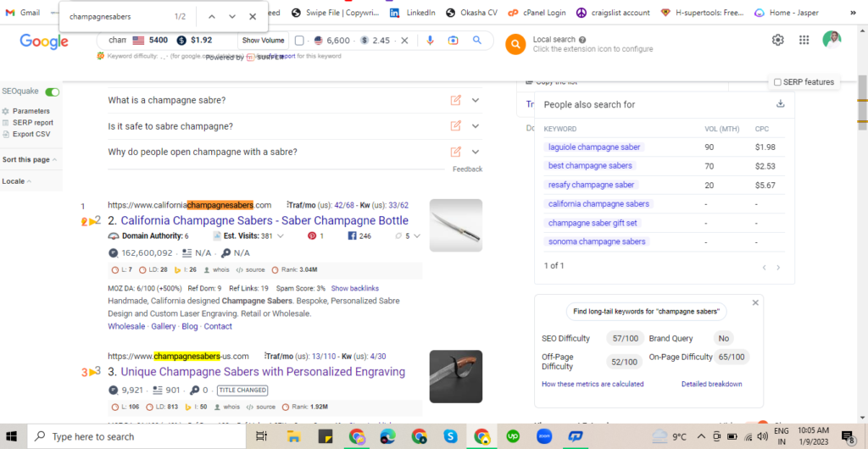Open the Gallery sitelink
Image resolution: width=868 pixels, height=449 pixels.
(x=164, y=326)
